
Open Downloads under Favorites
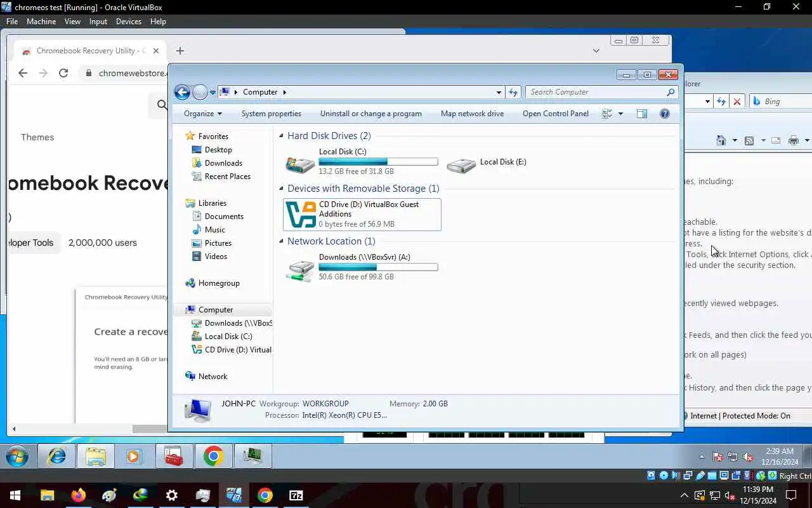[223, 163]
